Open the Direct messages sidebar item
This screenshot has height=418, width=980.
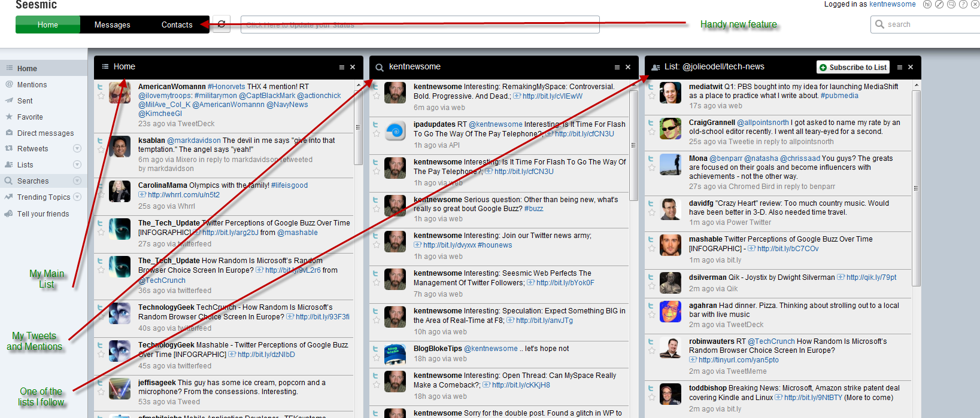[x=45, y=133]
